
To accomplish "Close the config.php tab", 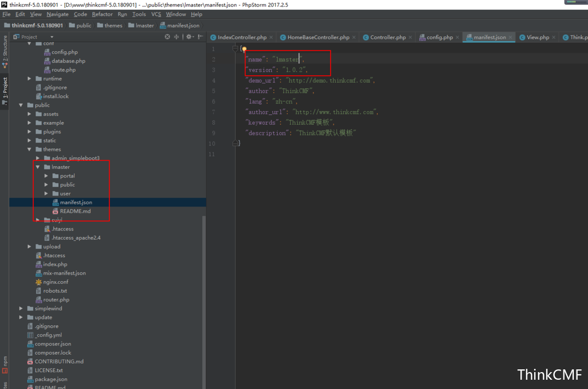I will [457, 37].
